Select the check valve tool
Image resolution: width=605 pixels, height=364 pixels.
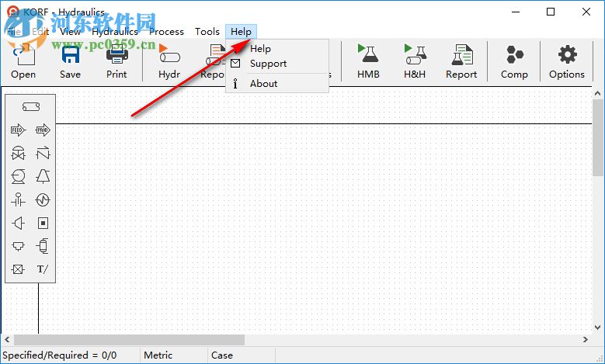(x=43, y=153)
